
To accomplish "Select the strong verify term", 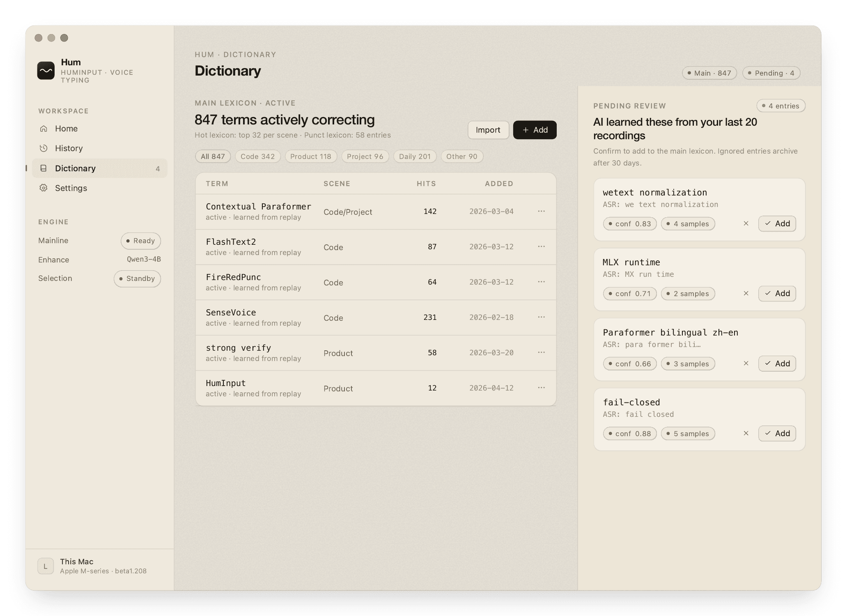I will coord(238,348).
